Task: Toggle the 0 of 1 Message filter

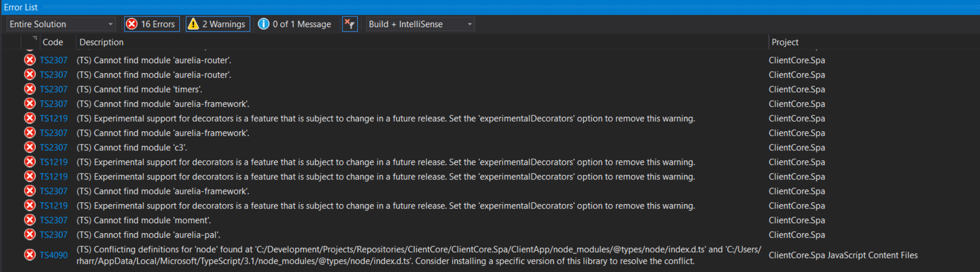Action: click(295, 24)
